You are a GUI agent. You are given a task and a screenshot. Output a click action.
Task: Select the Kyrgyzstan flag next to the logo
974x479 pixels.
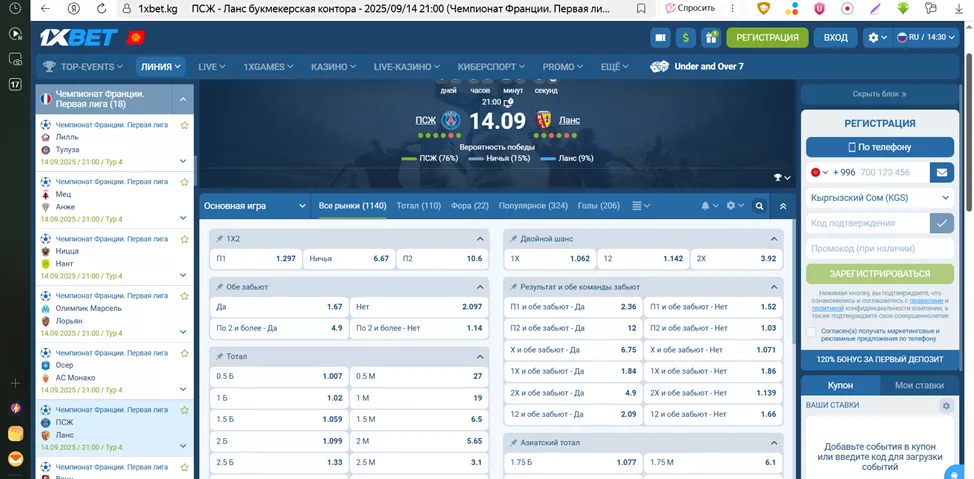[135, 38]
